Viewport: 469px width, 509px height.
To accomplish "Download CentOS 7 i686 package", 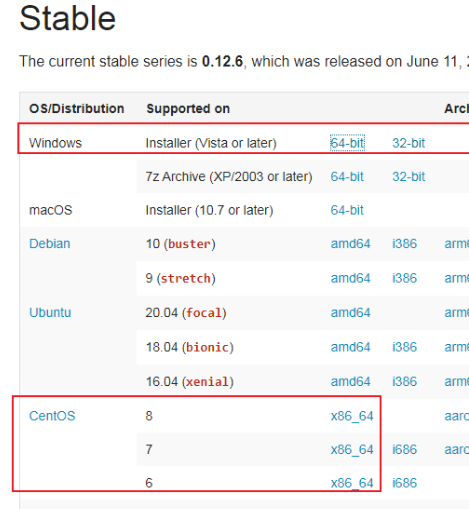I will pyautogui.click(x=404, y=450).
